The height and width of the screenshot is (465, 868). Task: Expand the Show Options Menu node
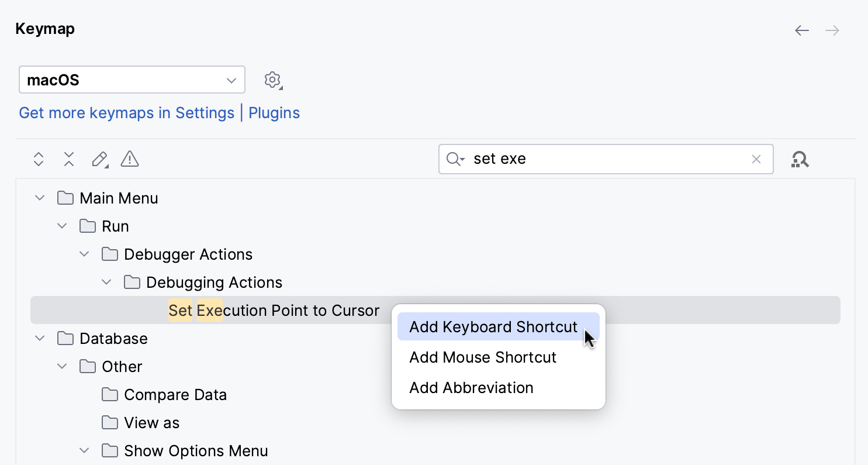(84, 450)
